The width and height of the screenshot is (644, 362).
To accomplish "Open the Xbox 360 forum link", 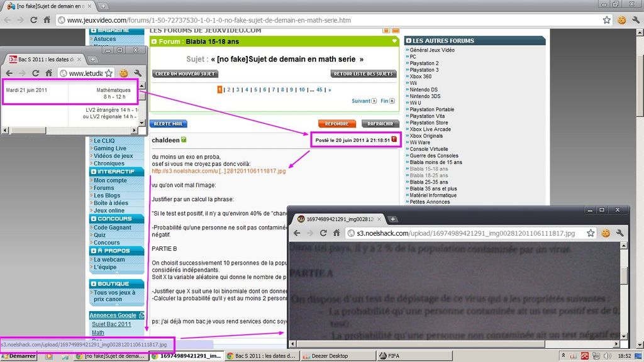I will [x=420, y=76].
